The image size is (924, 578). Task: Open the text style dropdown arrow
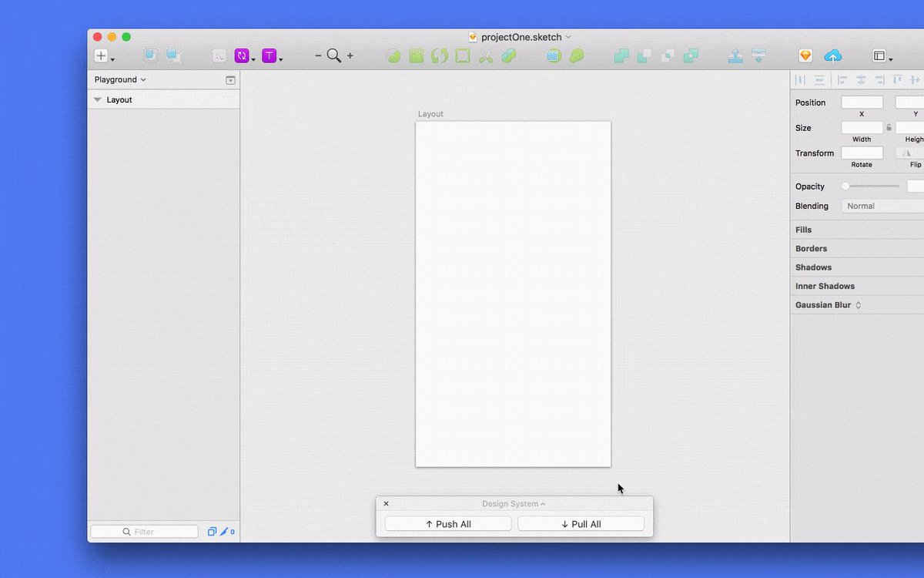tap(280, 59)
